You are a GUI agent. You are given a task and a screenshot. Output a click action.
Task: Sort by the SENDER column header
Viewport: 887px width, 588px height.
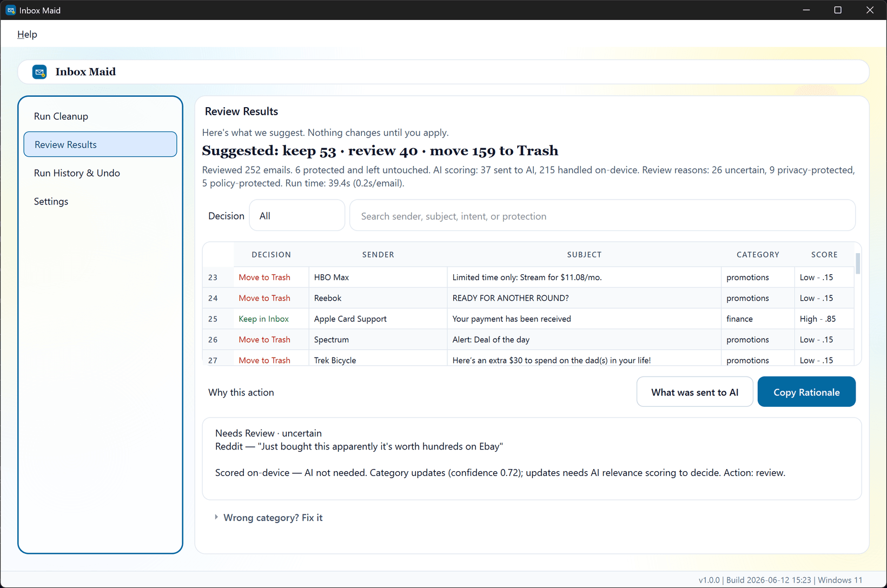pyautogui.click(x=378, y=254)
